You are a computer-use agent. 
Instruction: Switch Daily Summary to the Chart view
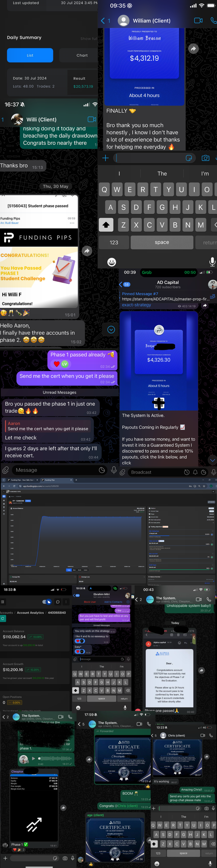pos(82,55)
